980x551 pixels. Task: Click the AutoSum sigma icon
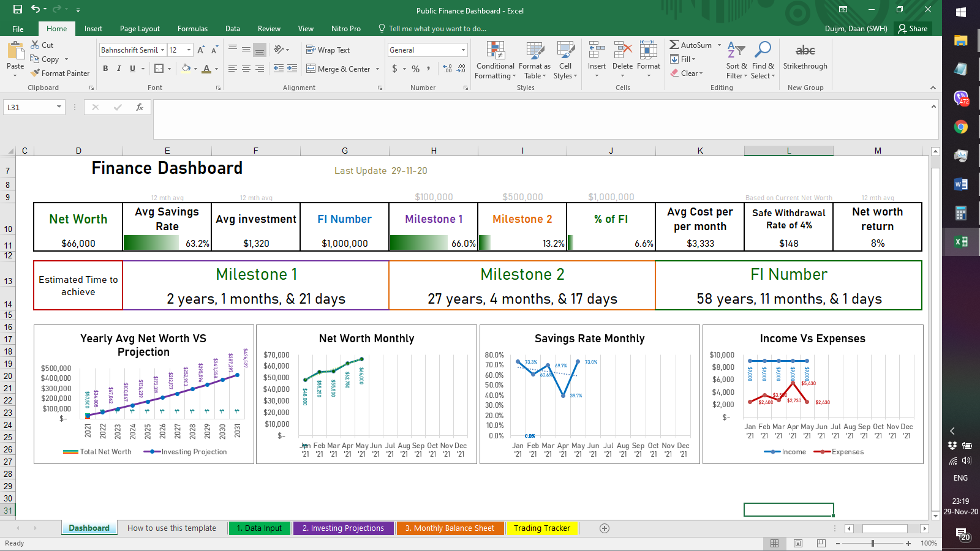674,45
